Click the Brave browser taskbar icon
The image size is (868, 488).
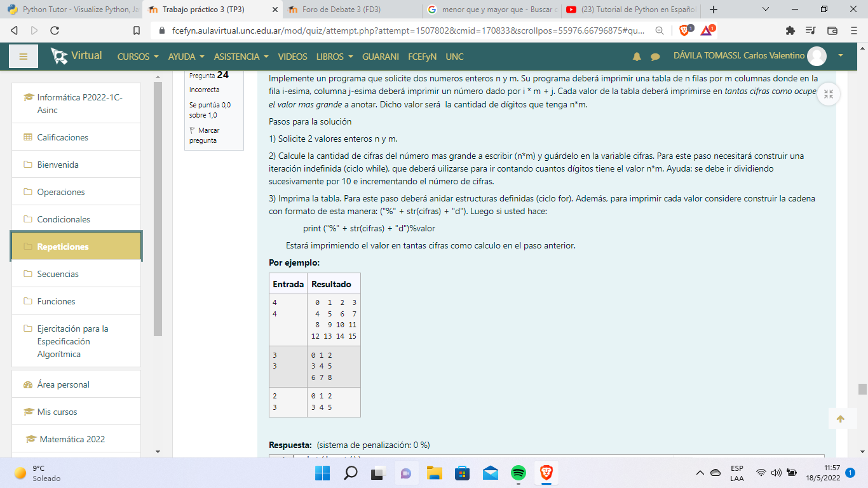click(546, 473)
